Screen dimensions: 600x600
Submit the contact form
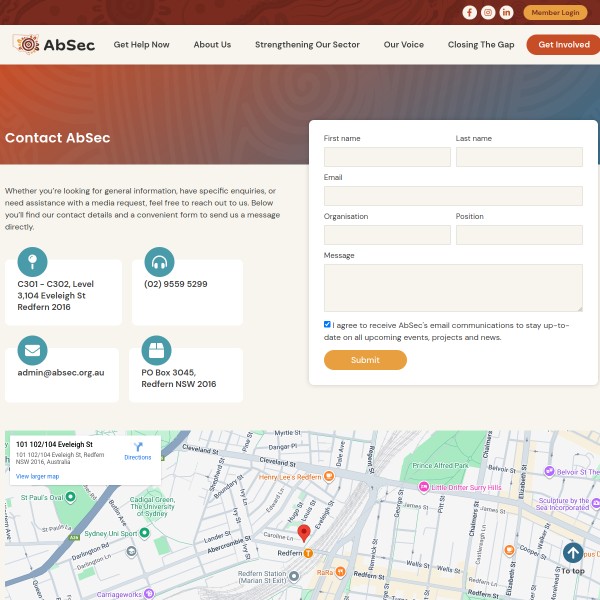click(x=365, y=360)
